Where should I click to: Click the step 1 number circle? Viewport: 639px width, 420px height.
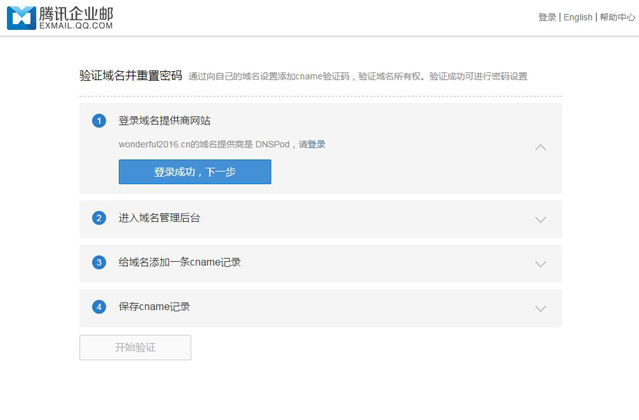[99, 121]
